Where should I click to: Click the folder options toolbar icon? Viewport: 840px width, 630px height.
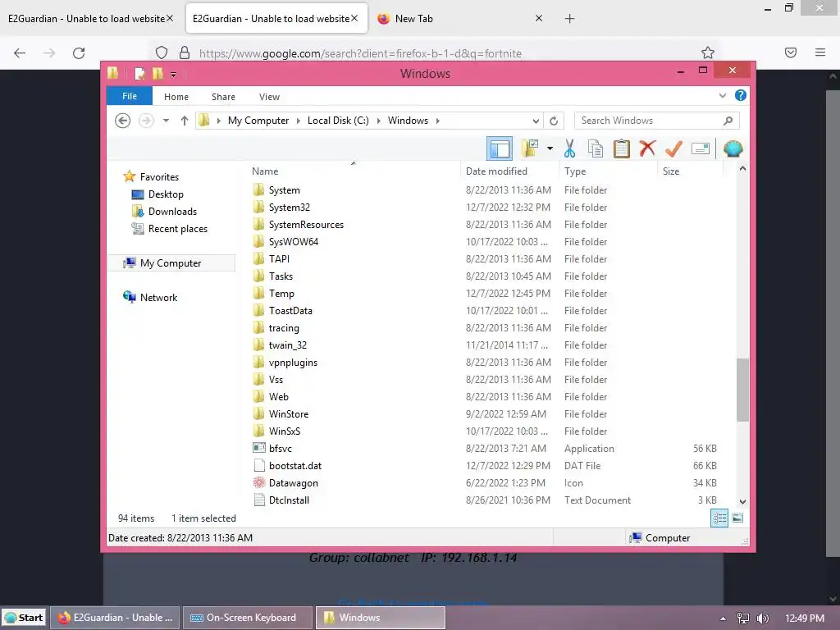(530, 148)
